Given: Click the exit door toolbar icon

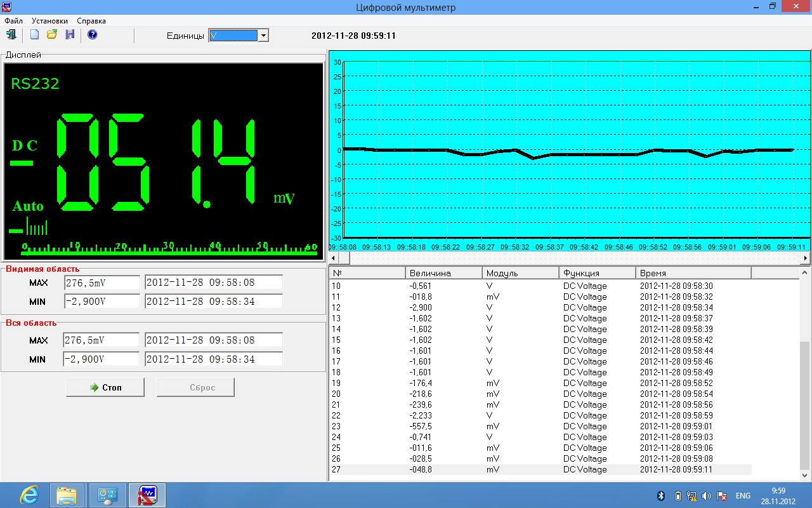Looking at the screenshot, I should click(x=11, y=35).
